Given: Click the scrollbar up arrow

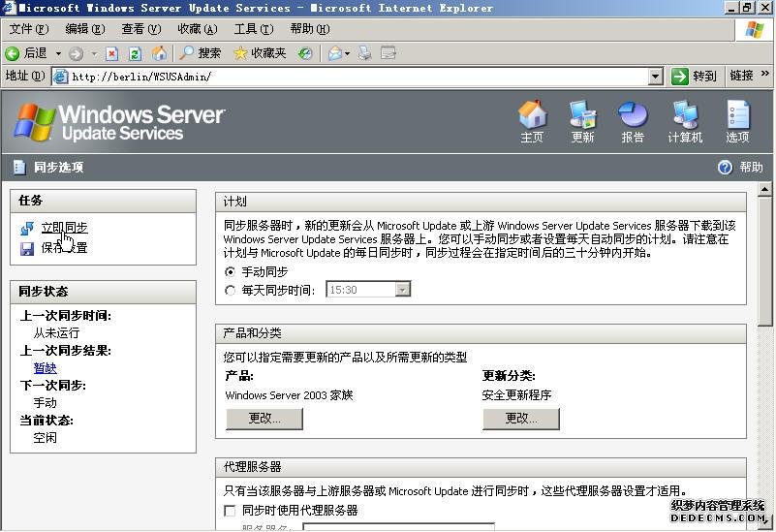Looking at the screenshot, I should pos(765,189).
